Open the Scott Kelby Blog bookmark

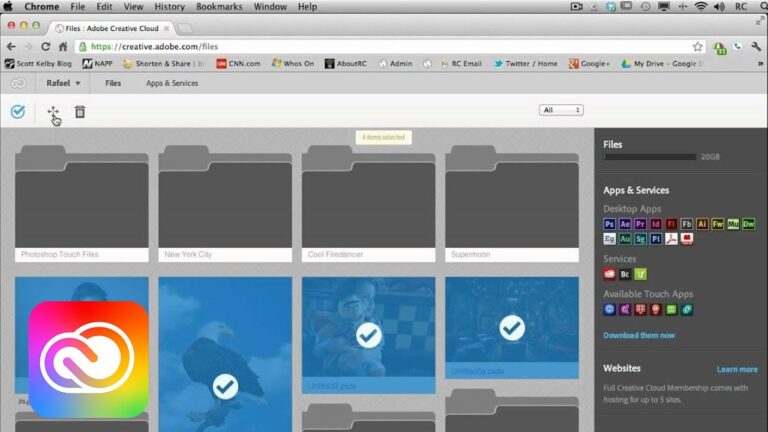pyautogui.click(x=38, y=64)
